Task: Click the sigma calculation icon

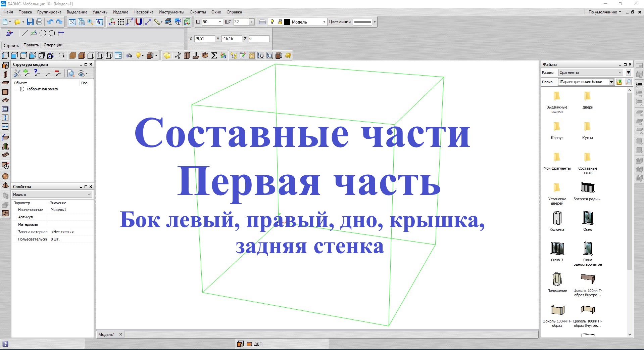Action: coord(214,55)
